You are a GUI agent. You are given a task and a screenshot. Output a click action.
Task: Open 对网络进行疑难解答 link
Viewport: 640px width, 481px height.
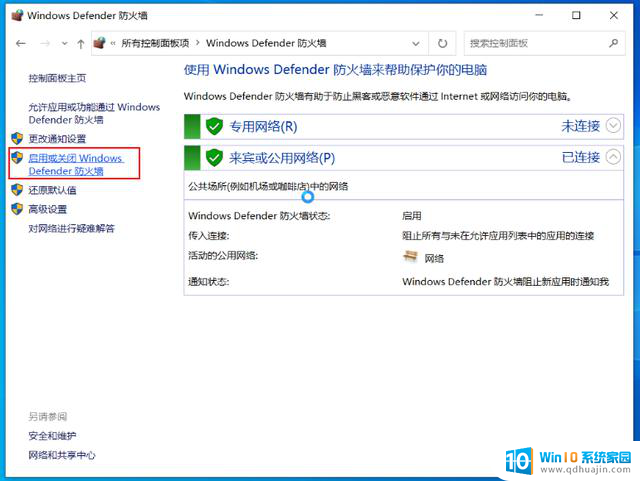click(71, 228)
